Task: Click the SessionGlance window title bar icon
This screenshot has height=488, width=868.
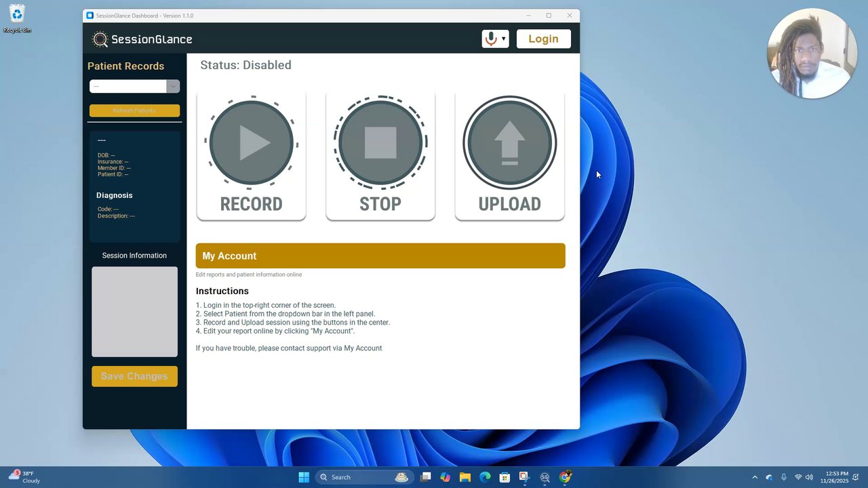Action: pos(90,16)
